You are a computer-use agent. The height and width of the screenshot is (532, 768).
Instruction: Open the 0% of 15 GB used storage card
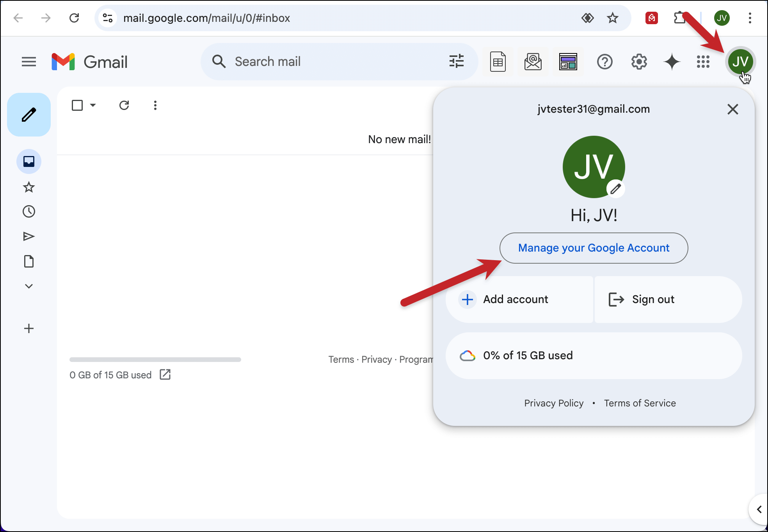pos(594,356)
